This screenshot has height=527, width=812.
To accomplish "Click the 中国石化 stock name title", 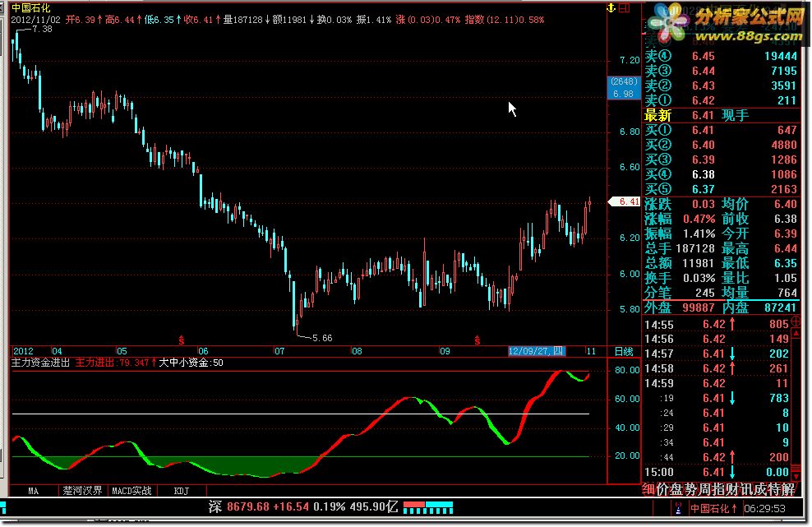I will 31,7.
